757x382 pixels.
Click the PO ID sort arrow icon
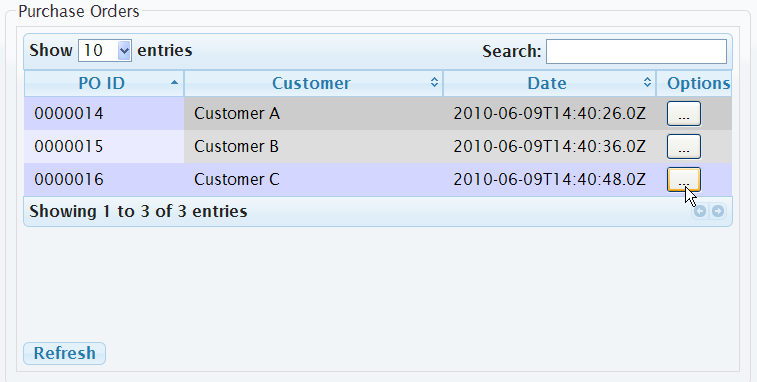click(174, 83)
